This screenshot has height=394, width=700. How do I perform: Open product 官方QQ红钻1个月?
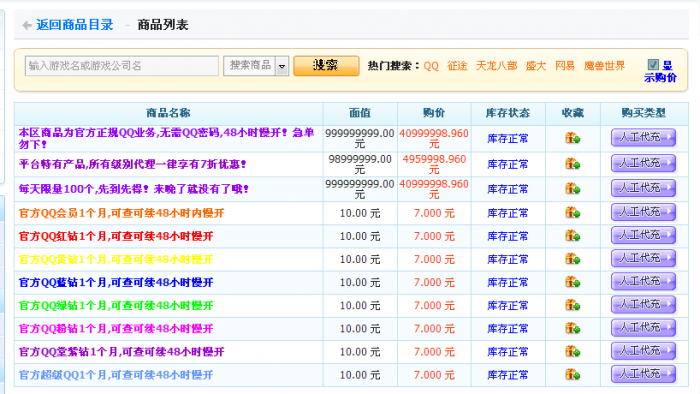[116, 236]
